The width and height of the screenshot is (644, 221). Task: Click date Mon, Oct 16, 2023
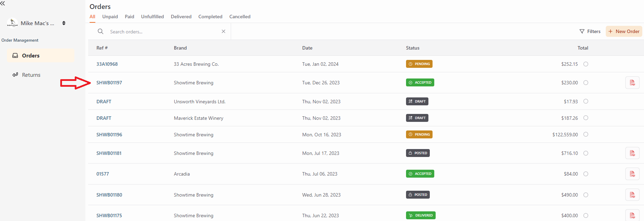coord(322,135)
